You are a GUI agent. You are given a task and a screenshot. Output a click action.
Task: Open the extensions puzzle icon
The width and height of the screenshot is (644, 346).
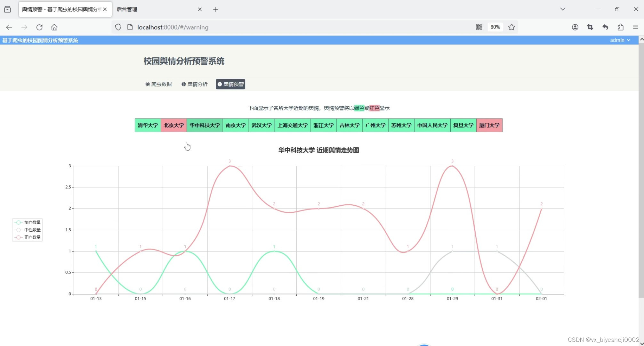click(620, 27)
